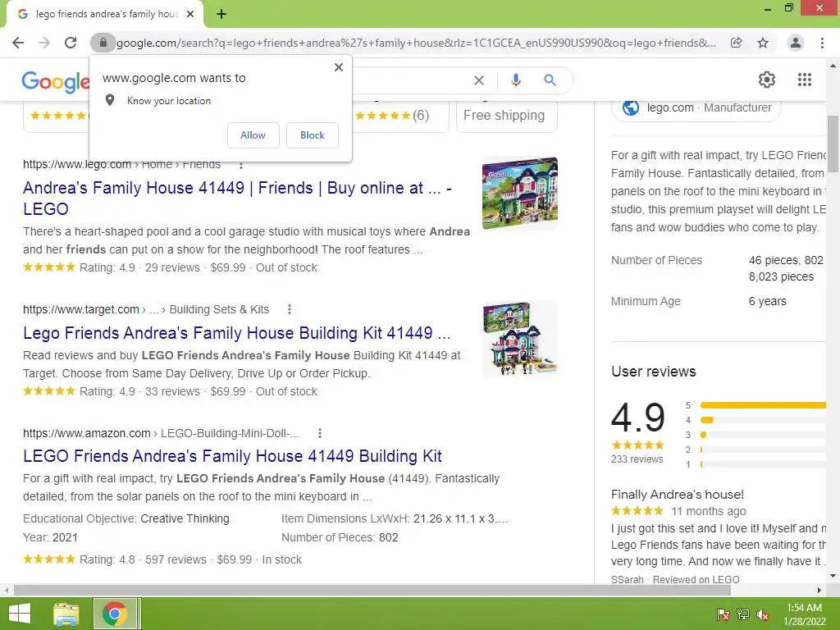Click the 3-star rating bar
Image resolution: width=840 pixels, height=630 pixels.
763,435
